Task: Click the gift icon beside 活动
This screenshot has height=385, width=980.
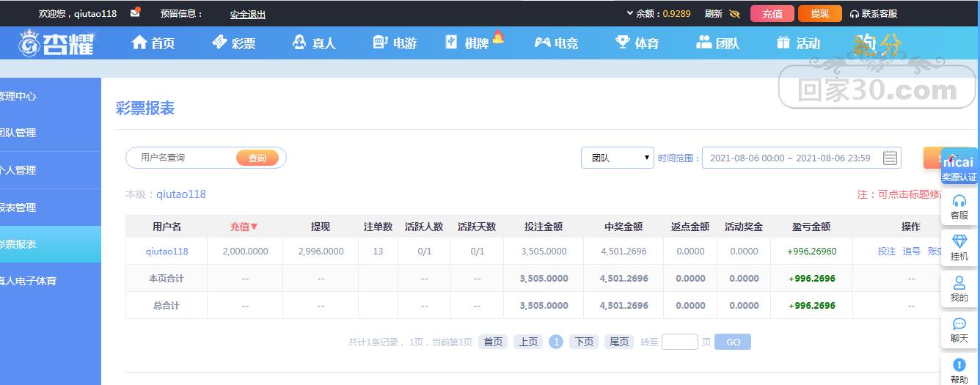Action: 783,43
